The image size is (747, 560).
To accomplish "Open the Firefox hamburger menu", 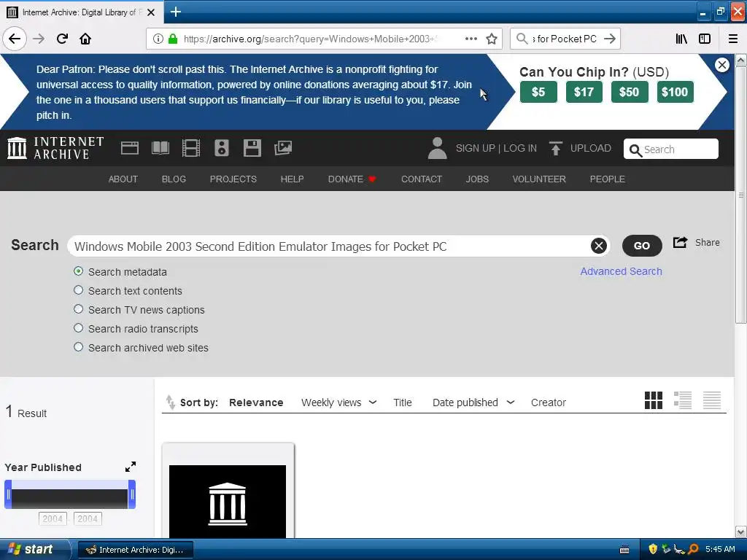I will pos(733,39).
